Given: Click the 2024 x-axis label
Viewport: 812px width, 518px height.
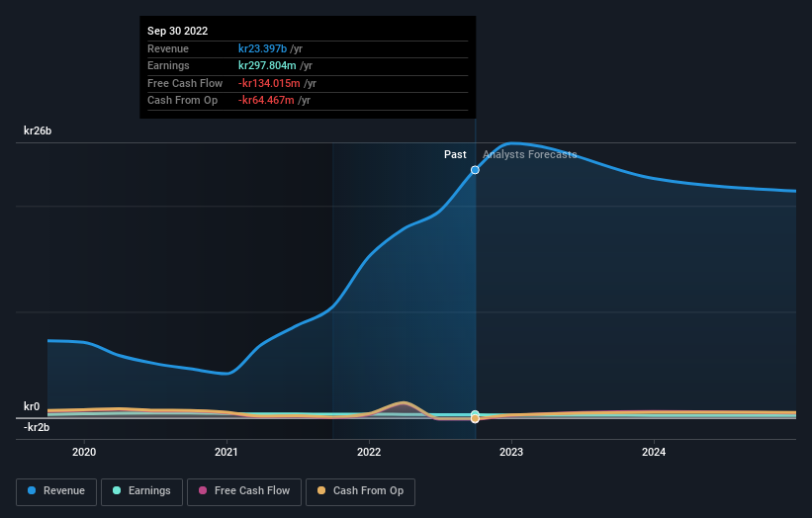Looking at the screenshot, I should tap(654, 452).
